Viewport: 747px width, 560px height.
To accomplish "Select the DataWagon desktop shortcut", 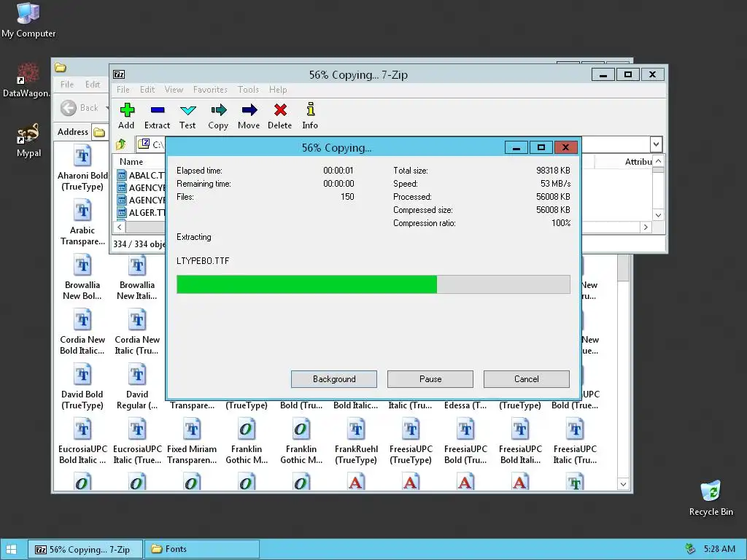I will (27, 80).
